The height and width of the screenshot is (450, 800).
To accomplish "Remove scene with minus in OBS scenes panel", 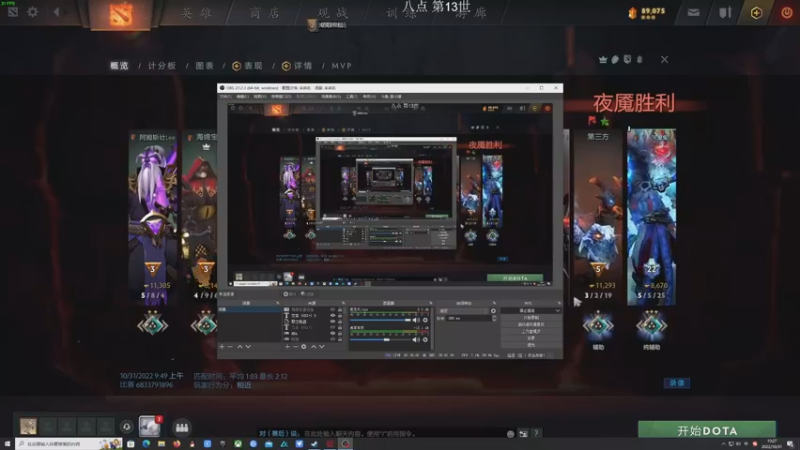I will point(230,346).
